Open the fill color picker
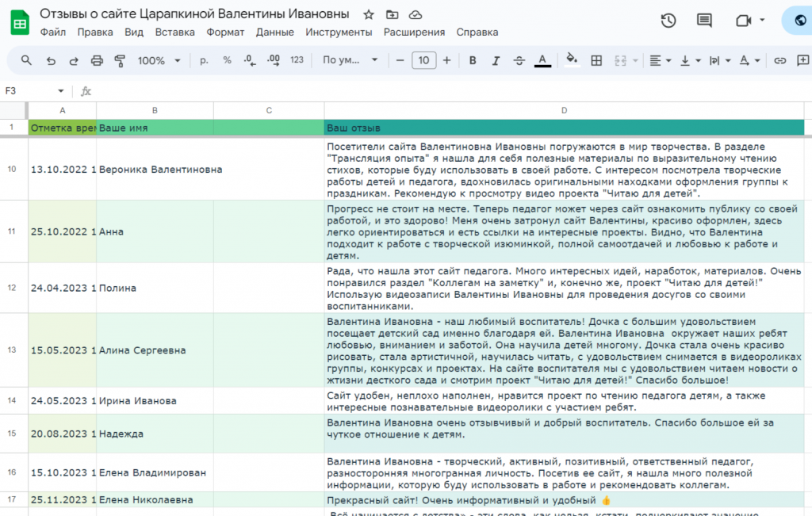 click(x=572, y=60)
